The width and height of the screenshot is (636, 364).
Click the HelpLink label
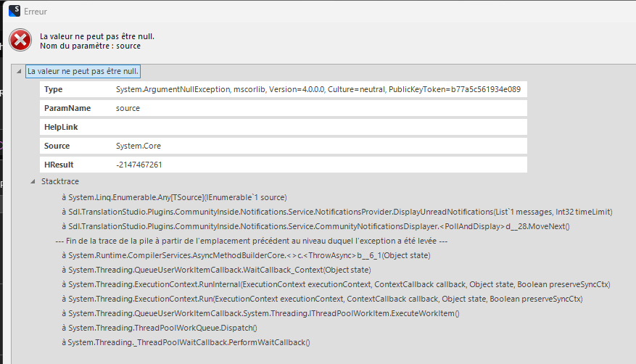(x=61, y=128)
